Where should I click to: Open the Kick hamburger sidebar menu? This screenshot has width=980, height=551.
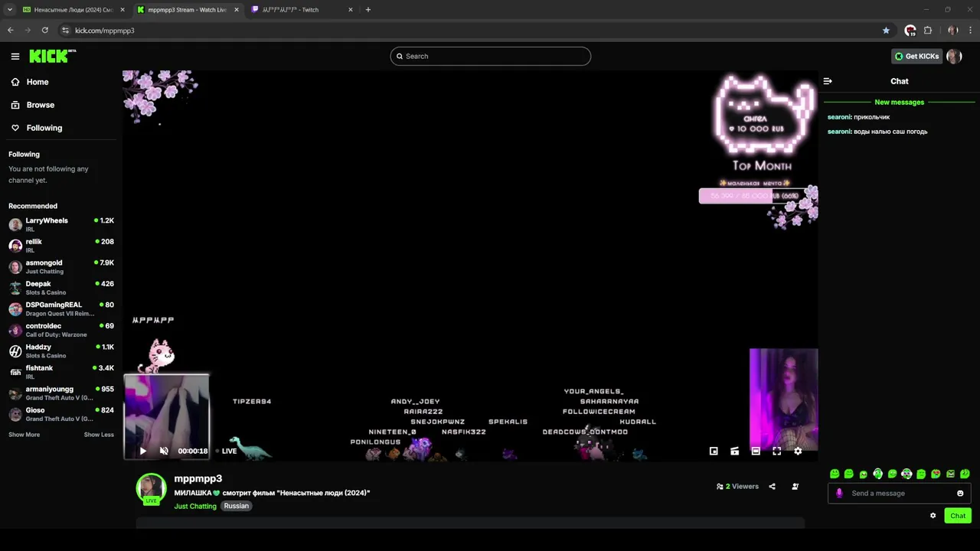[15, 56]
